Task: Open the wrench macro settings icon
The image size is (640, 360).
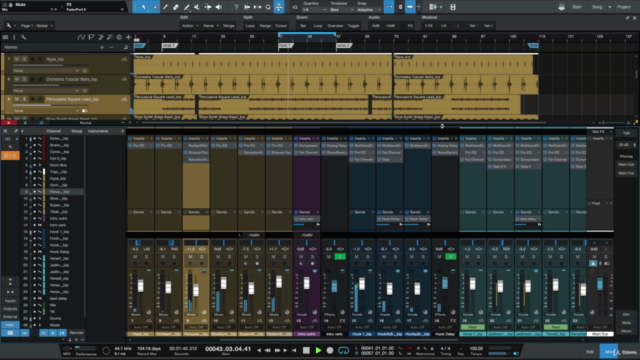Action: coord(9,25)
